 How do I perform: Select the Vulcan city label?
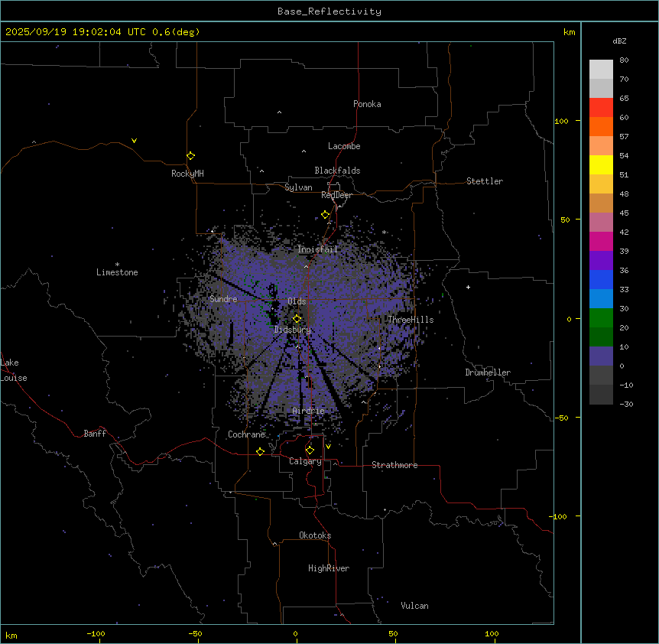tap(414, 606)
